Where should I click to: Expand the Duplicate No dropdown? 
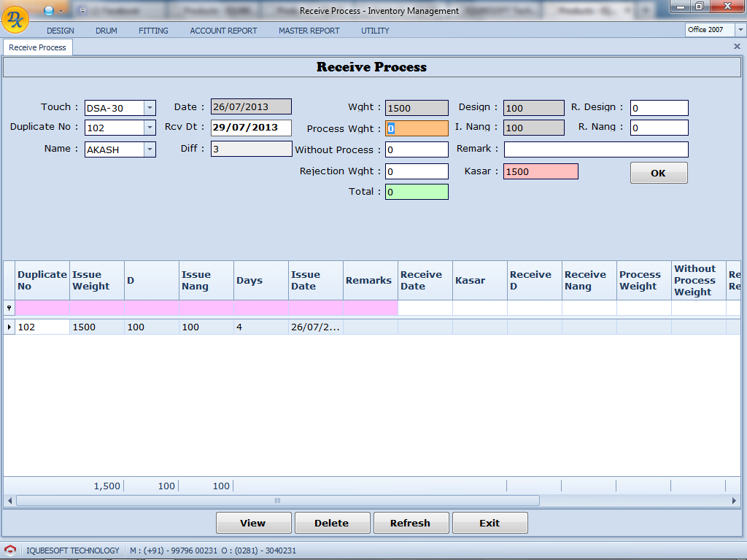pyautogui.click(x=150, y=128)
